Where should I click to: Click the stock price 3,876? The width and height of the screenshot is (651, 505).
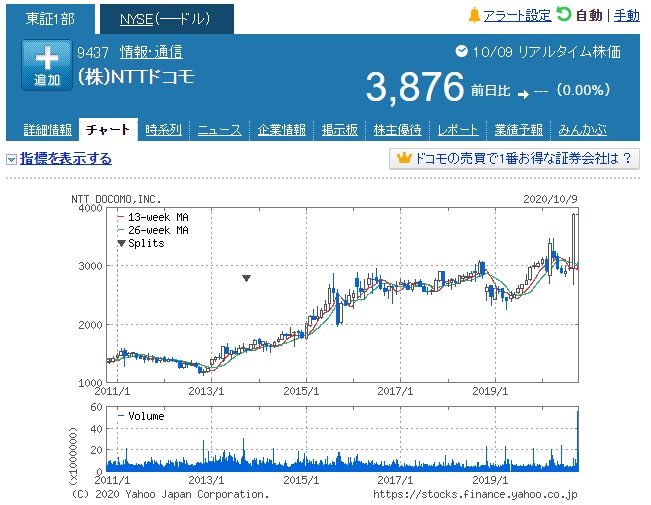pyautogui.click(x=414, y=87)
